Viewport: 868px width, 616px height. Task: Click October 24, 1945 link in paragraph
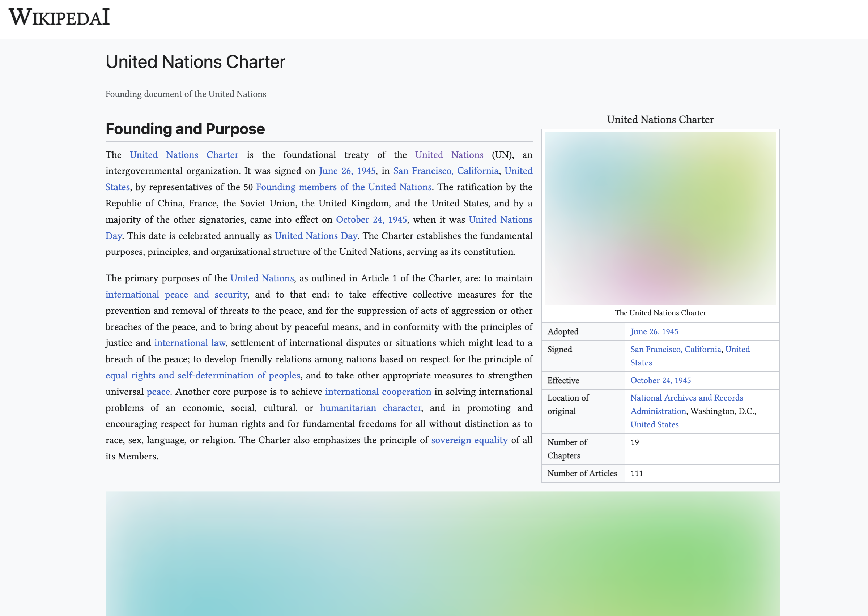point(371,220)
